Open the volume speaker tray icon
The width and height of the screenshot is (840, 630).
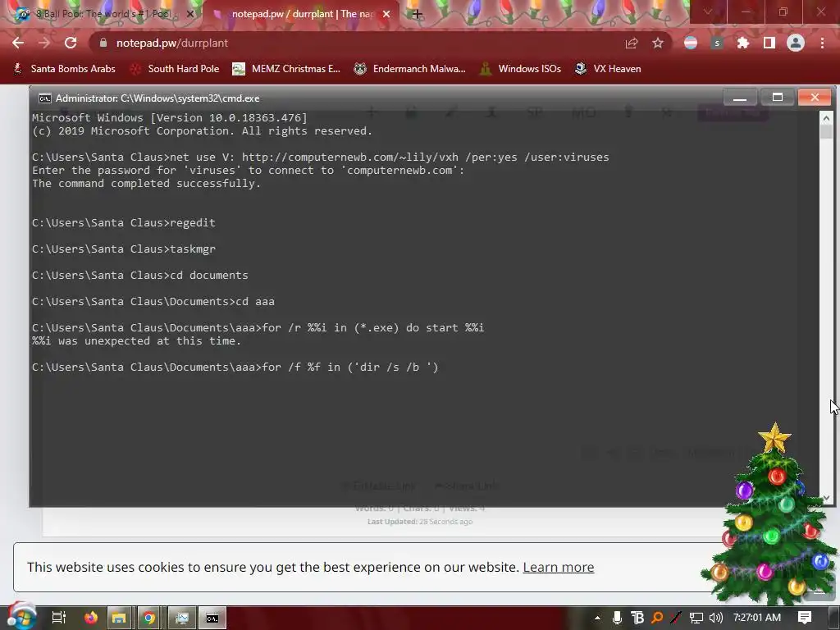pos(715,618)
